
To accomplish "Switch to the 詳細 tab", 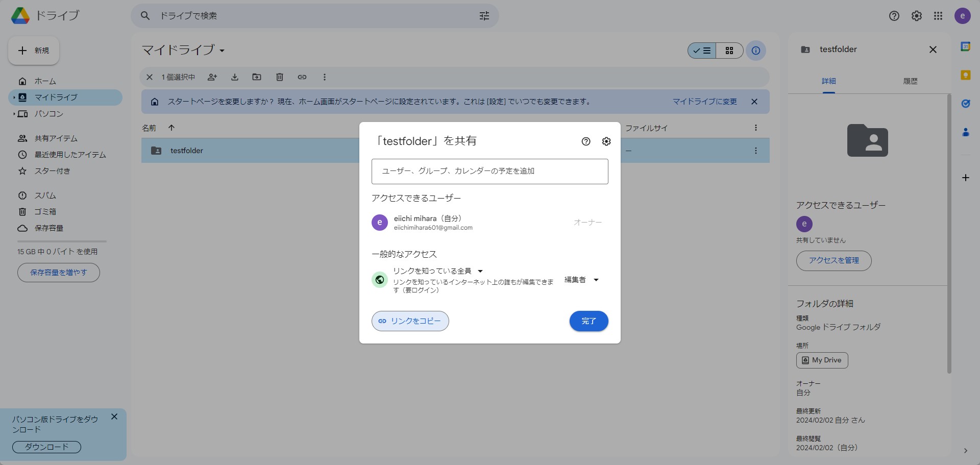I will (829, 81).
